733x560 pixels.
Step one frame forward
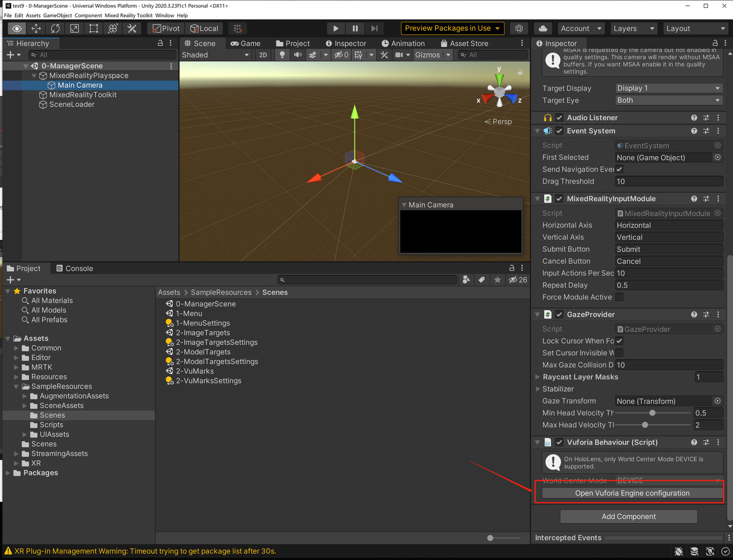(x=374, y=28)
